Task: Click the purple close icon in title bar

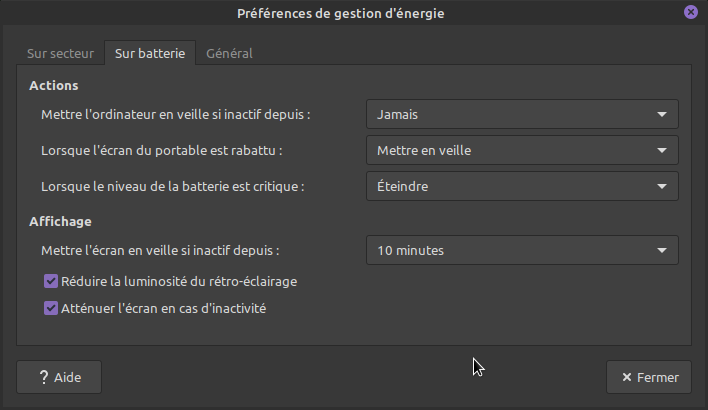Action: pyautogui.click(x=691, y=12)
